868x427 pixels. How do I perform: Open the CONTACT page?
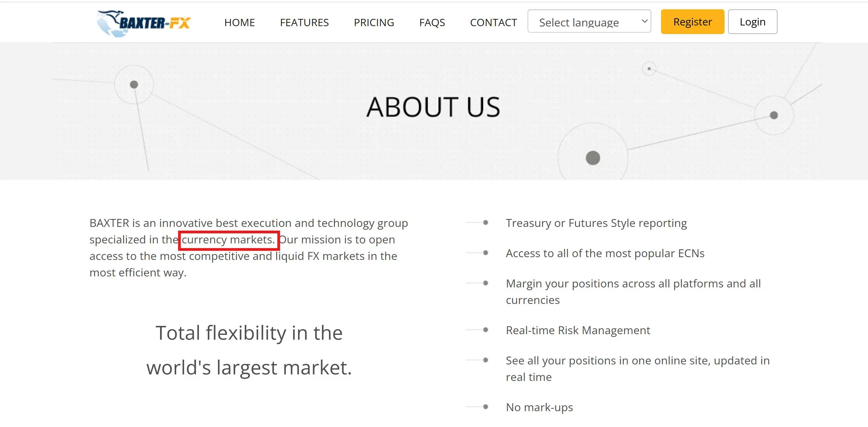[x=493, y=22]
